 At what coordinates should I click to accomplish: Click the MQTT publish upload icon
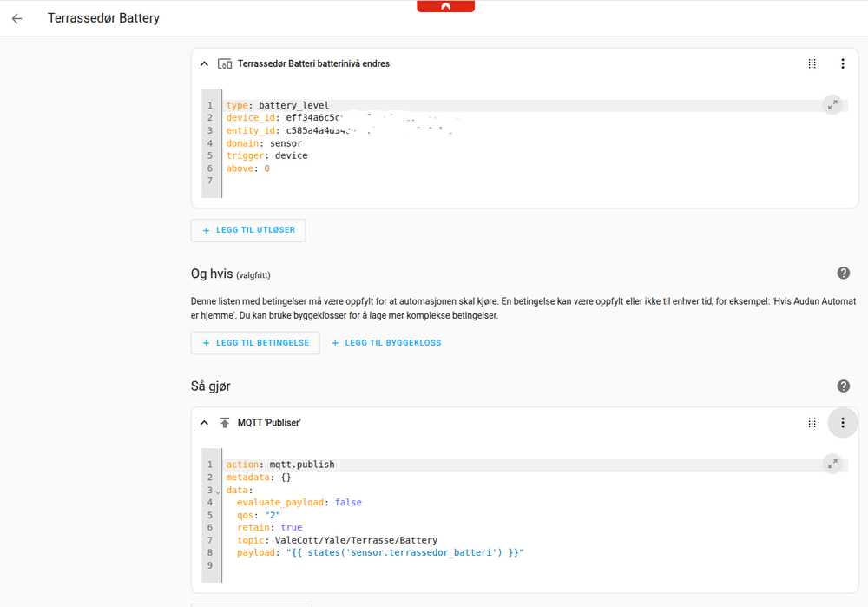click(x=224, y=423)
